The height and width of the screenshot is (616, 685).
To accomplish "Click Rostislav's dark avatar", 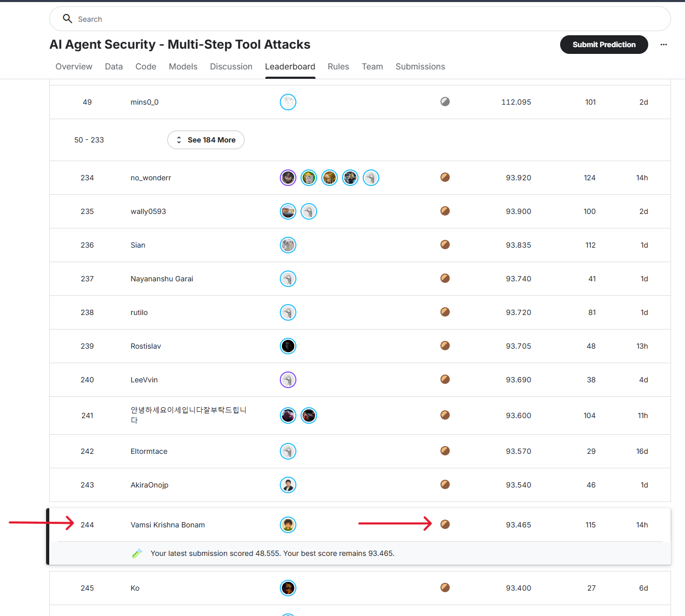I will (x=288, y=346).
